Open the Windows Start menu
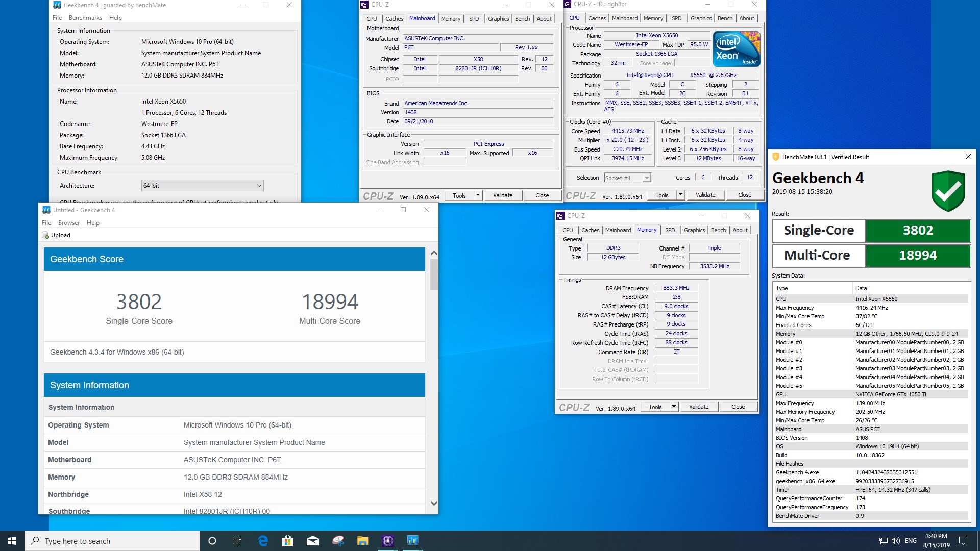The width and height of the screenshot is (980, 551). [x=12, y=541]
